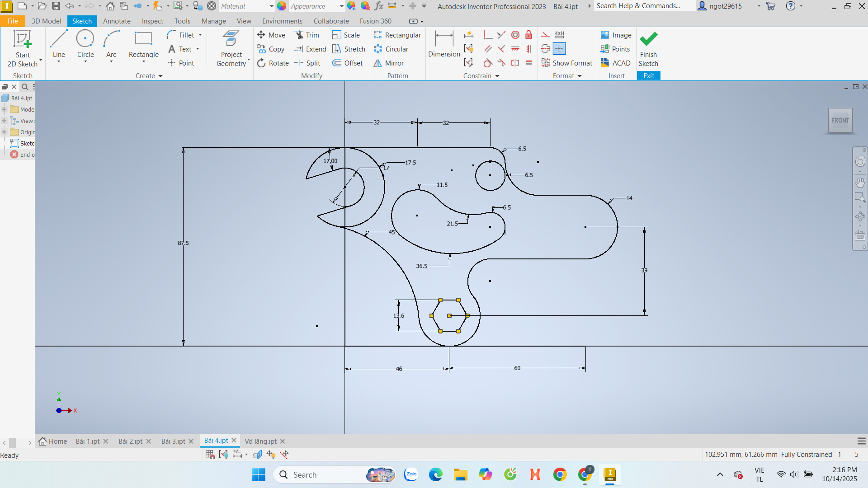868x488 pixels.
Task: Toggle Slice Graphics in status bar
Action: click(x=257, y=454)
